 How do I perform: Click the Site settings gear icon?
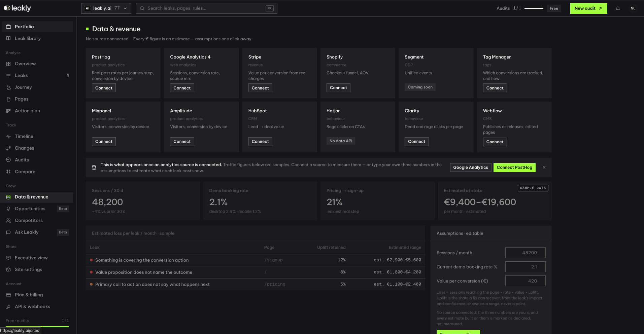(x=8, y=269)
